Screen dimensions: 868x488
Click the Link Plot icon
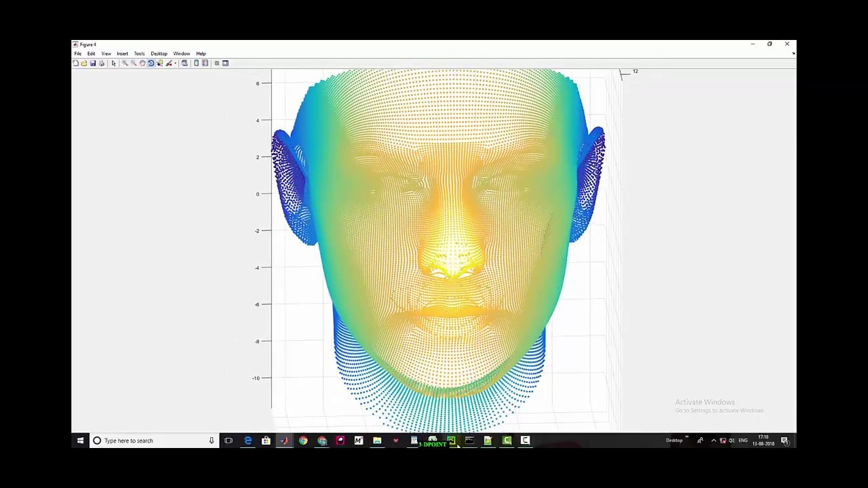[x=184, y=63]
